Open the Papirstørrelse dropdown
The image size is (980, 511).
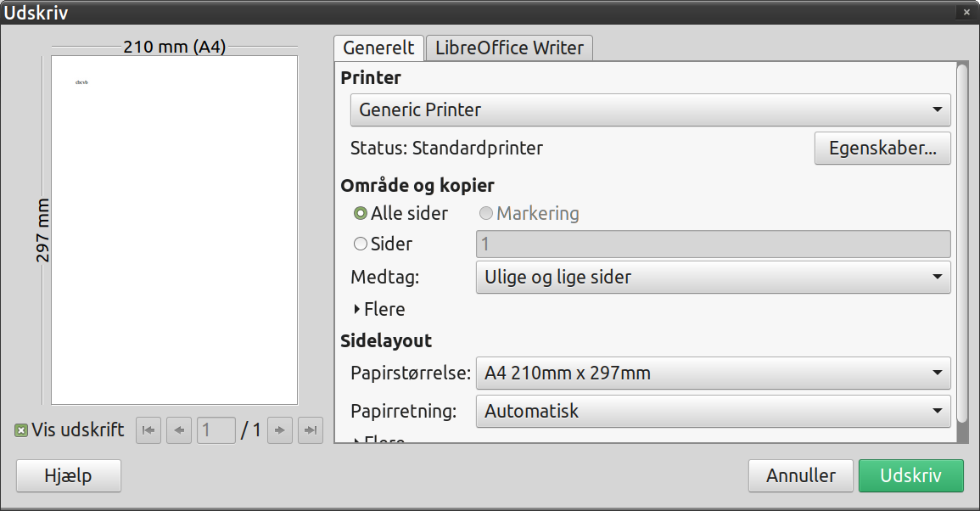(x=713, y=373)
